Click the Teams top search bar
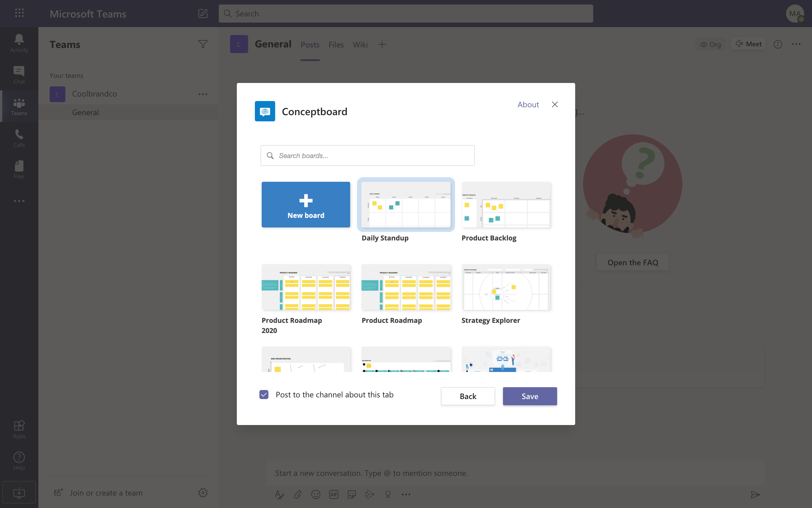This screenshot has height=508, width=812. [x=406, y=14]
